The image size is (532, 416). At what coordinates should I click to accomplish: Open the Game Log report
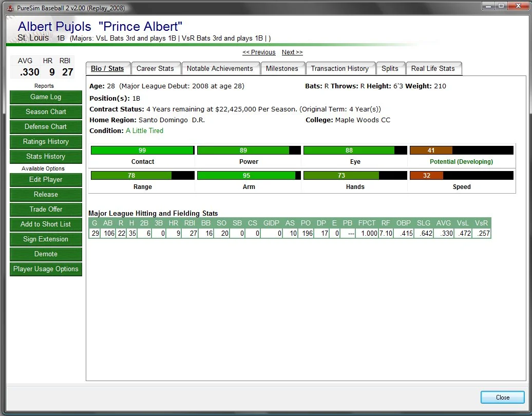point(46,97)
